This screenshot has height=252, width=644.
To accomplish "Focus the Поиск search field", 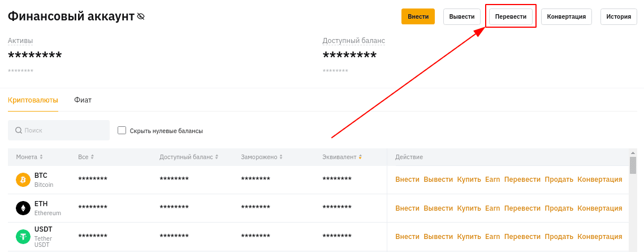I will point(59,130).
